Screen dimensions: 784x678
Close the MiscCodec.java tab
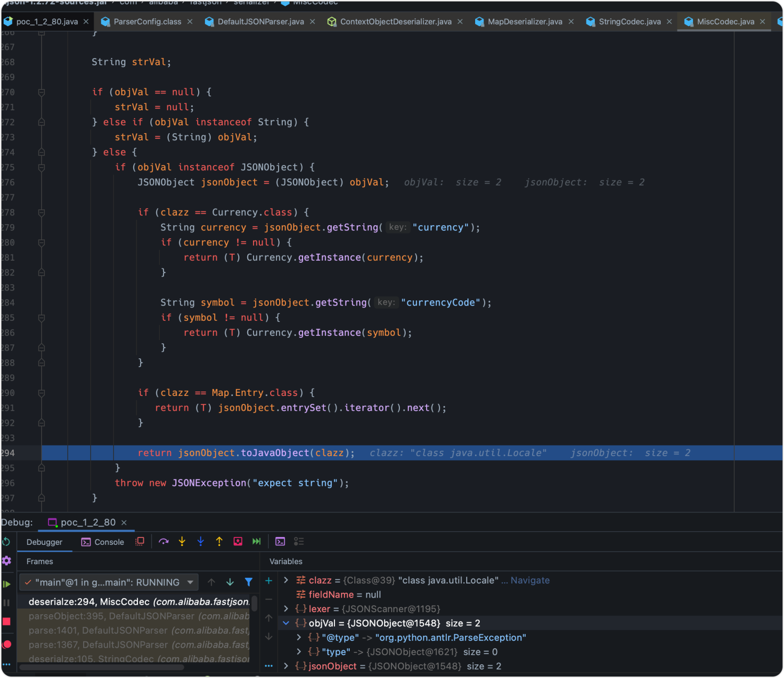tap(763, 21)
